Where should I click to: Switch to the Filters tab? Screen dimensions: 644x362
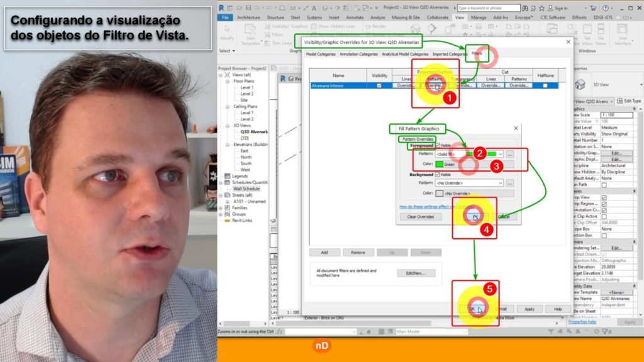click(x=477, y=55)
